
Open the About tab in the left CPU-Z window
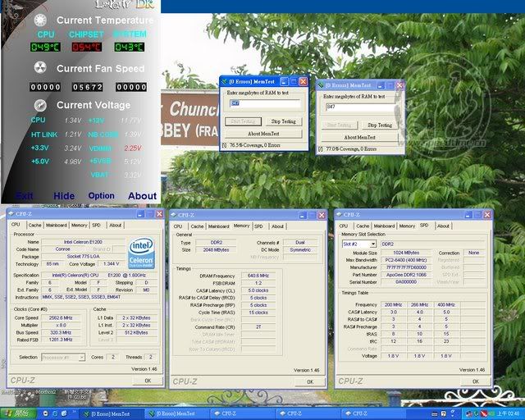[x=115, y=225]
